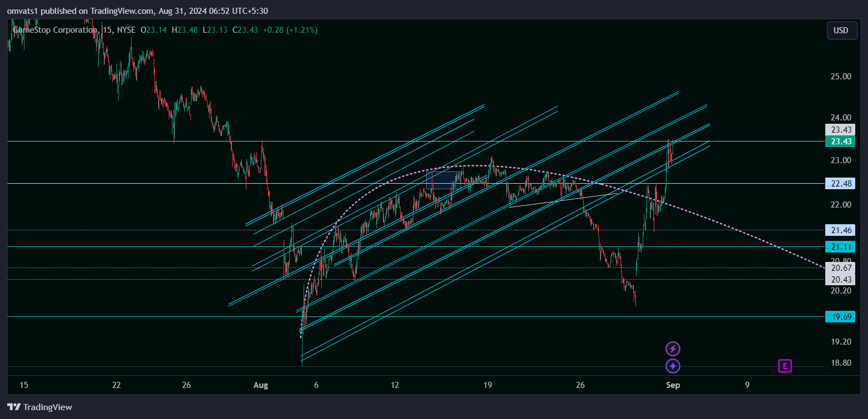The height and width of the screenshot is (419, 868).
Task: Click the 18.80 price axis value
Action: 841,363
